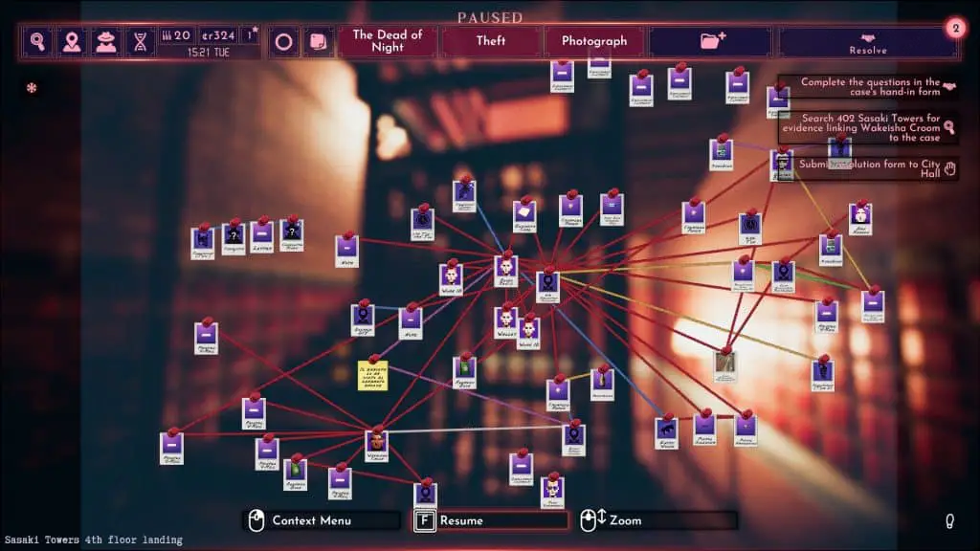Image resolution: width=980 pixels, height=551 pixels.
Task: Select the first question-mark silhouette card
Action: pos(234,238)
